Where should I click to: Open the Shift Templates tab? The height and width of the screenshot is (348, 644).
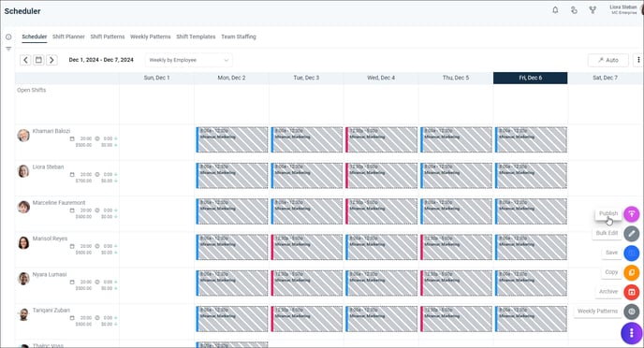196,36
